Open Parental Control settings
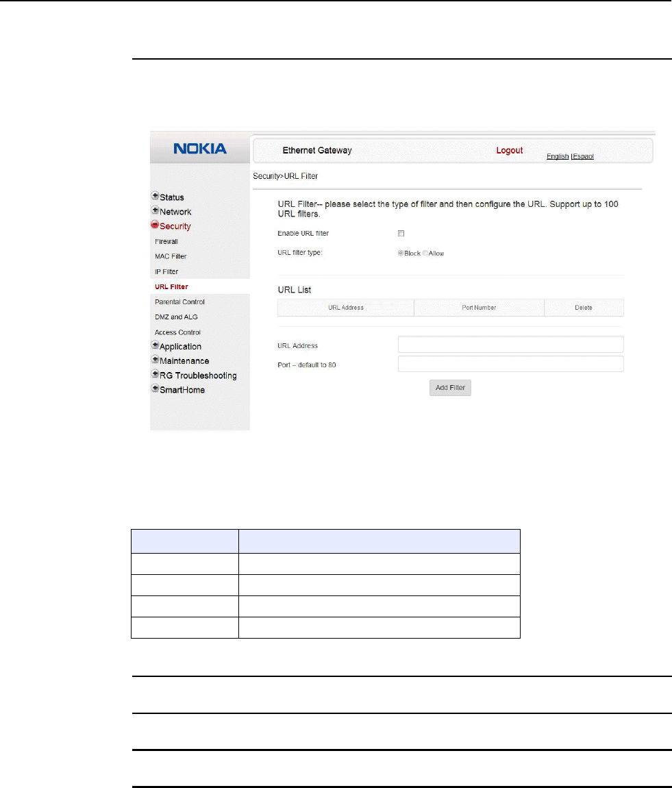672x788 pixels. (179, 302)
